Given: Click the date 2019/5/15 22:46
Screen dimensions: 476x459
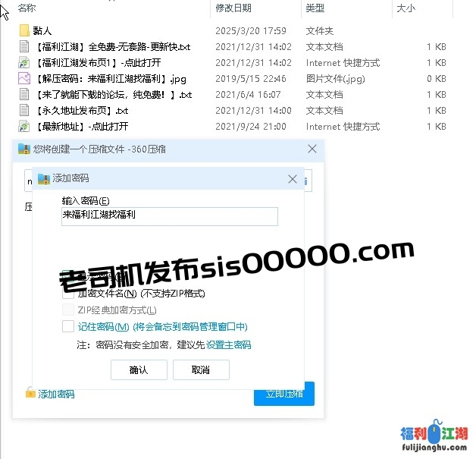Looking at the screenshot, I should click(x=251, y=79).
